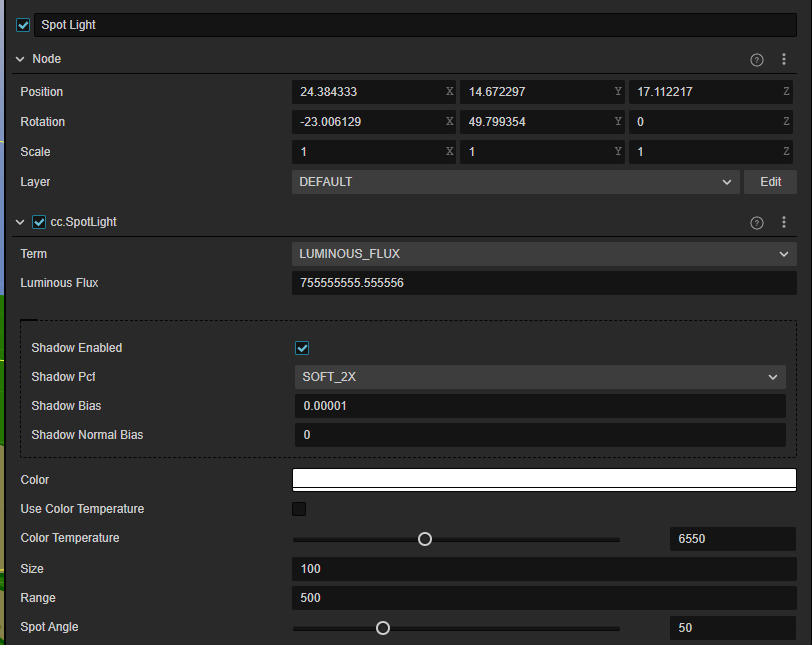Click the Size field showing 100

(x=544, y=569)
